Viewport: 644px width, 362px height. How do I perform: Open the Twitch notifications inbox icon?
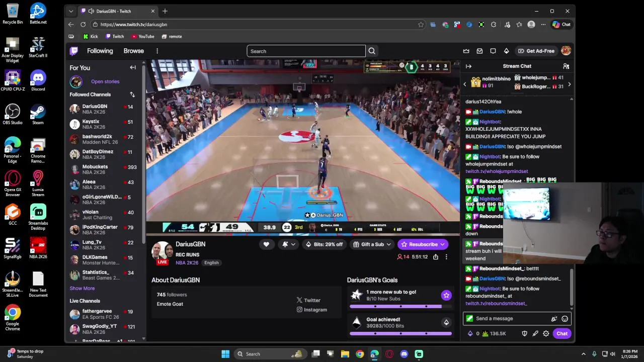click(x=479, y=51)
